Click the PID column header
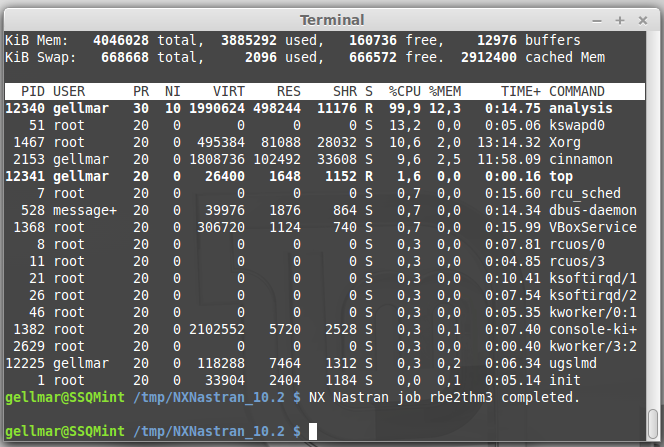This screenshot has height=447, width=664. [x=33, y=91]
